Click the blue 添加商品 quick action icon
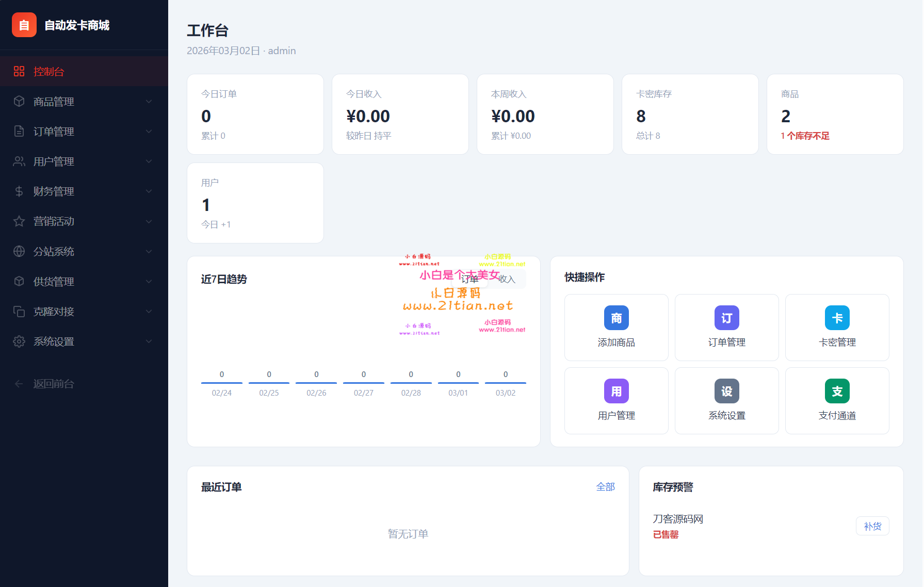Viewport: 924px width, 587px height. [x=616, y=318]
